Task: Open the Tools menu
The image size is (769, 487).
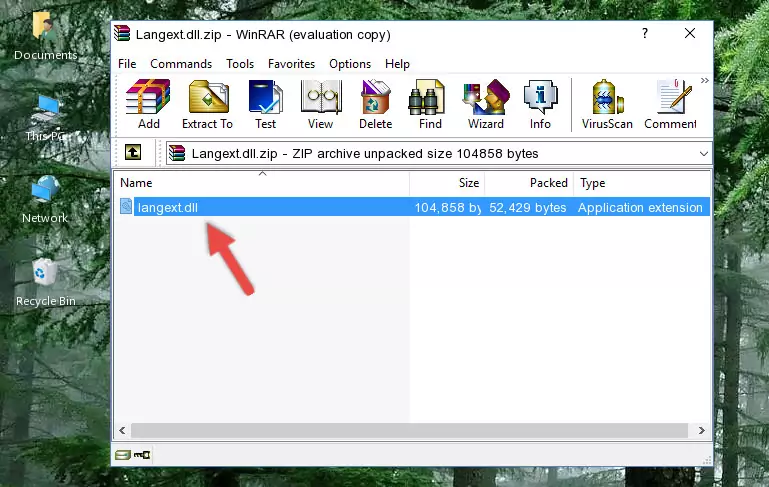Action: point(240,64)
